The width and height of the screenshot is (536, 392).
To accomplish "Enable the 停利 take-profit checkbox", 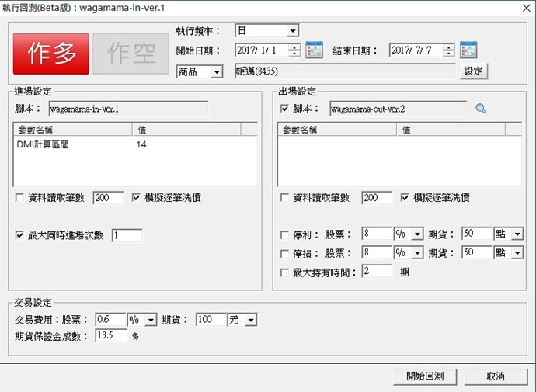I will 284,234.
